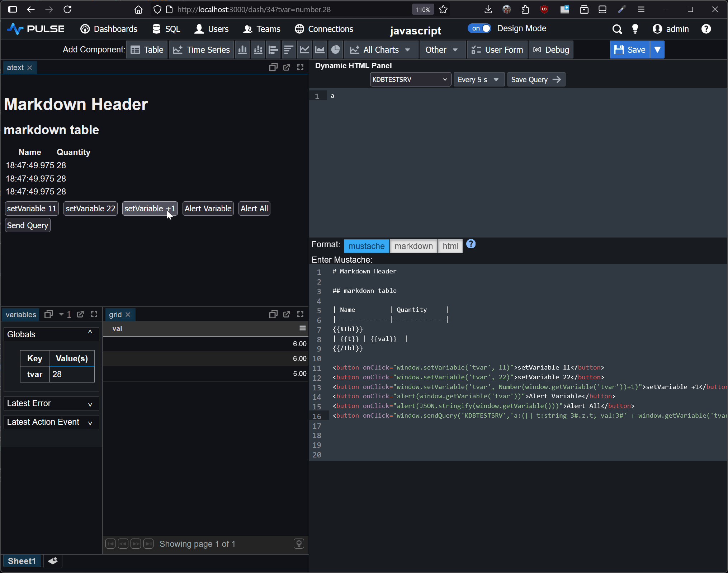Click the Alert Variable button
The width and height of the screenshot is (728, 573).
click(x=208, y=208)
